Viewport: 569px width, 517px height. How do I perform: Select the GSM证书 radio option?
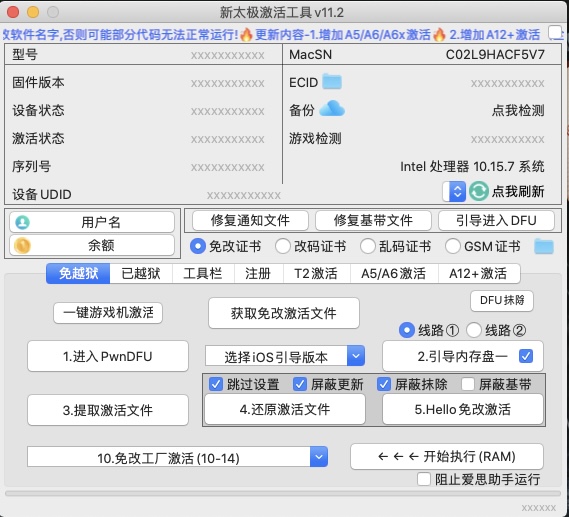(x=453, y=246)
